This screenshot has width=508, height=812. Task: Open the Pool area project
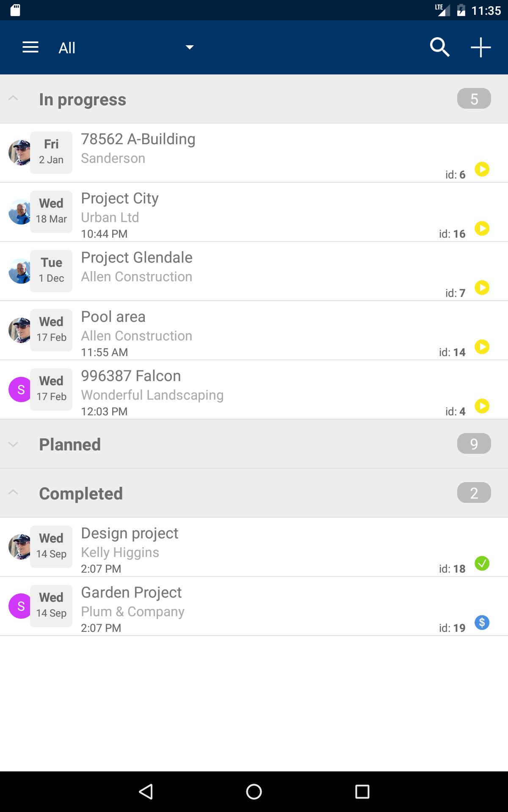pos(254,330)
